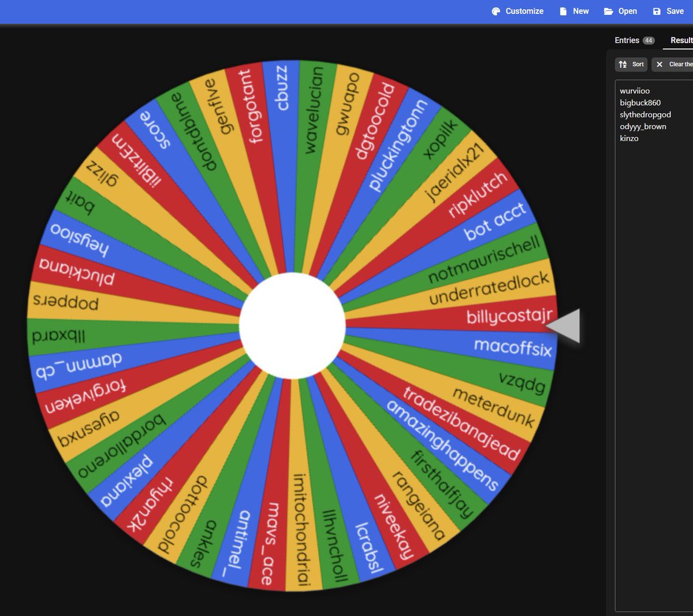693x616 pixels.
Task: Click the llhvncholl wheel slice
Action: [x=335, y=545]
